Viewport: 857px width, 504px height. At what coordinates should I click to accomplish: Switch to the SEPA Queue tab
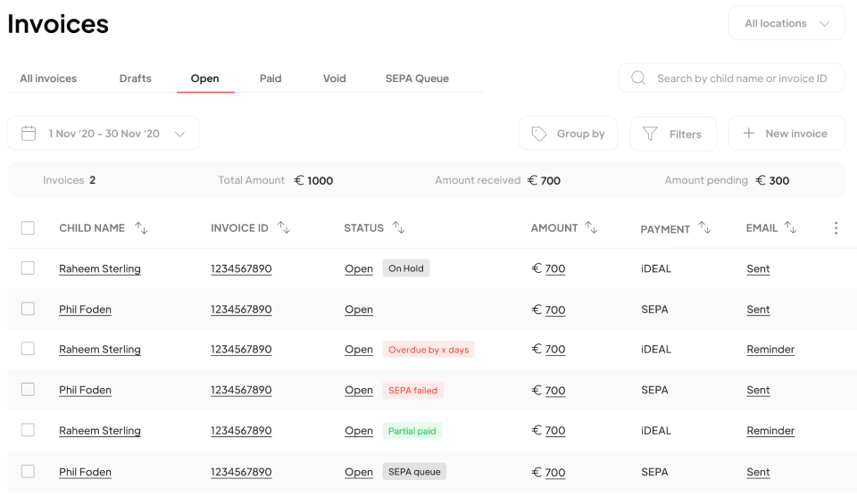pyautogui.click(x=417, y=78)
